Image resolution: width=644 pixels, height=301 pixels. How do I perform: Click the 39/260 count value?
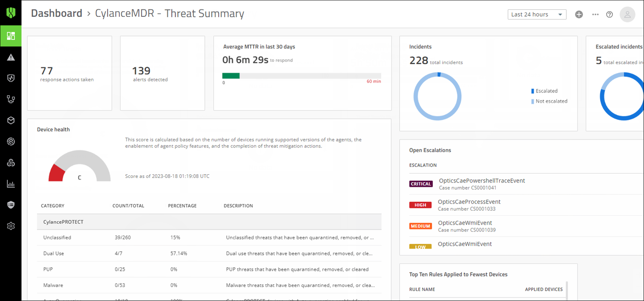[x=123, y=238]
